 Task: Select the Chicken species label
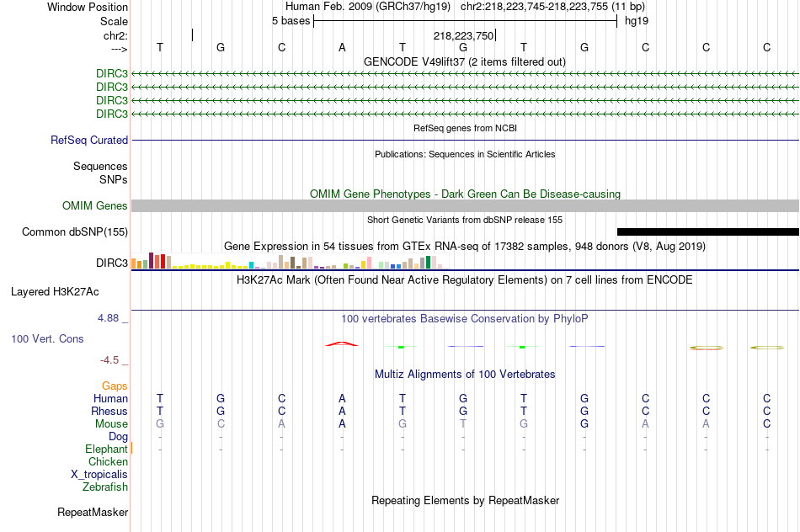tap(108, 461)
